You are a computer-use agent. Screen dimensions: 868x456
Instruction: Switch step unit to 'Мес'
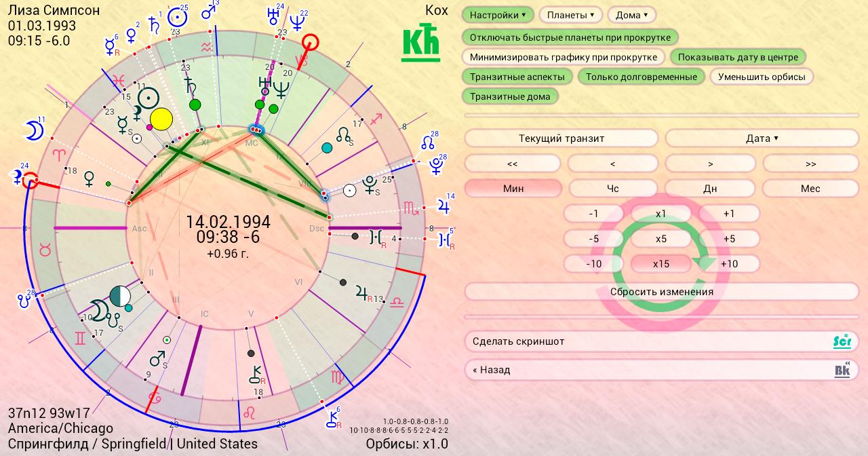pos(810,189)
